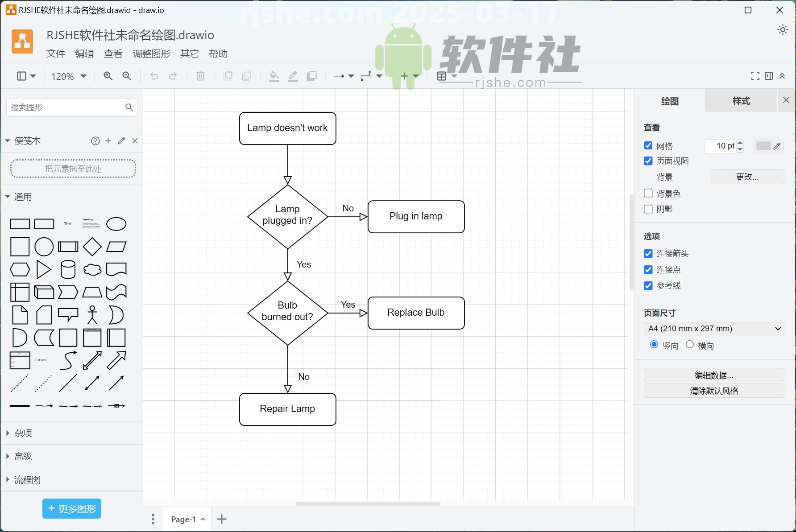Click the Zoom In magnifier icon

coord(108,76)
